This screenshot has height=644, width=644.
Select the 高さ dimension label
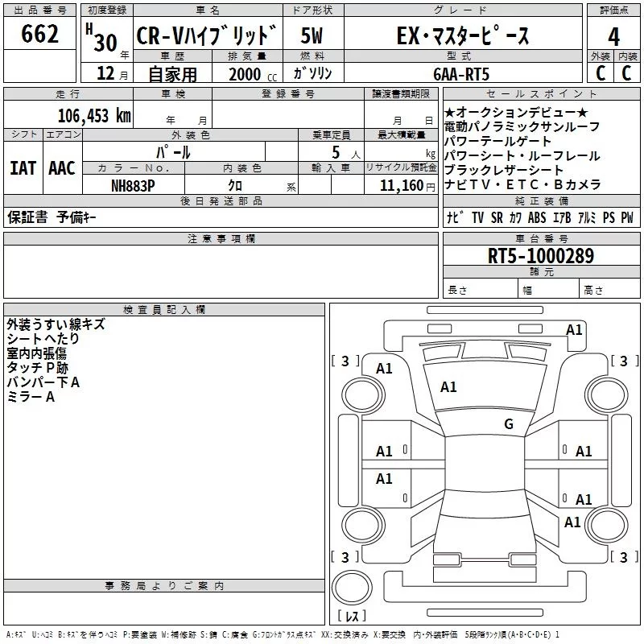tap(593, 291)
